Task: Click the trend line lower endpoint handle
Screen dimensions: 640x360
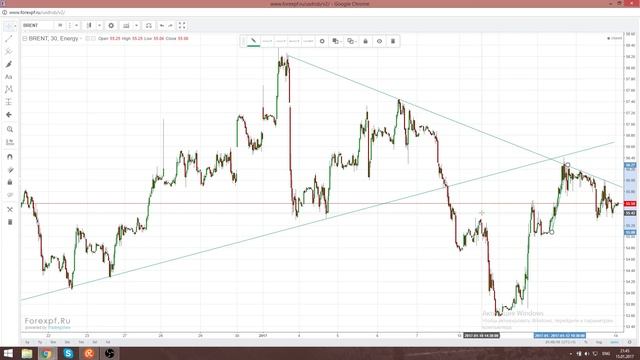Action: pyautogui.click(x=551, y=232)
